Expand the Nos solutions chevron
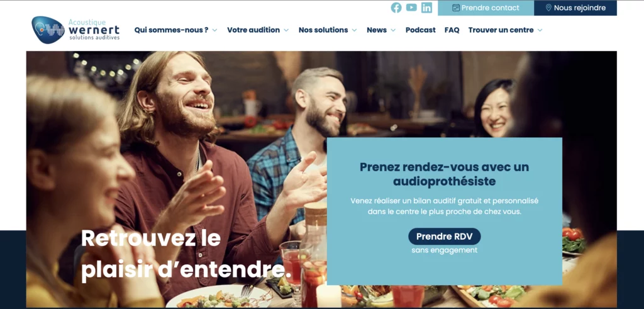 (354, 30)
